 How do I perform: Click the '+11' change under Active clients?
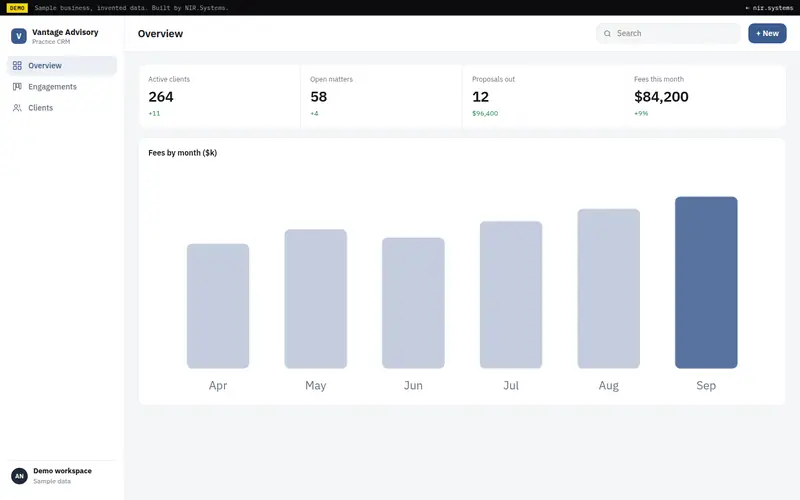tap(154, 114)
